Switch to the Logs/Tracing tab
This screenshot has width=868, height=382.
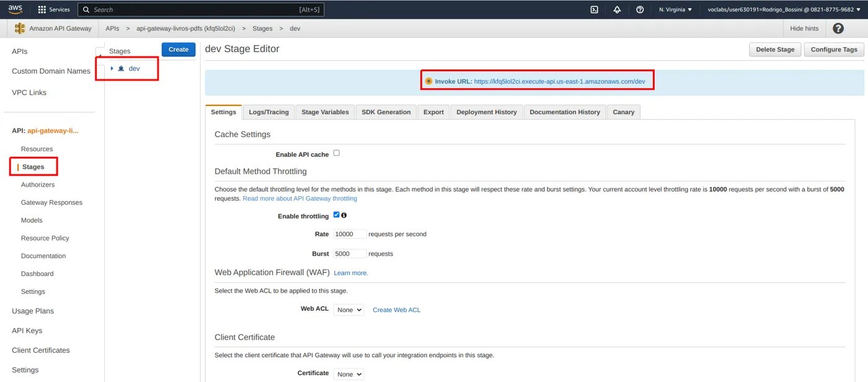268,112
